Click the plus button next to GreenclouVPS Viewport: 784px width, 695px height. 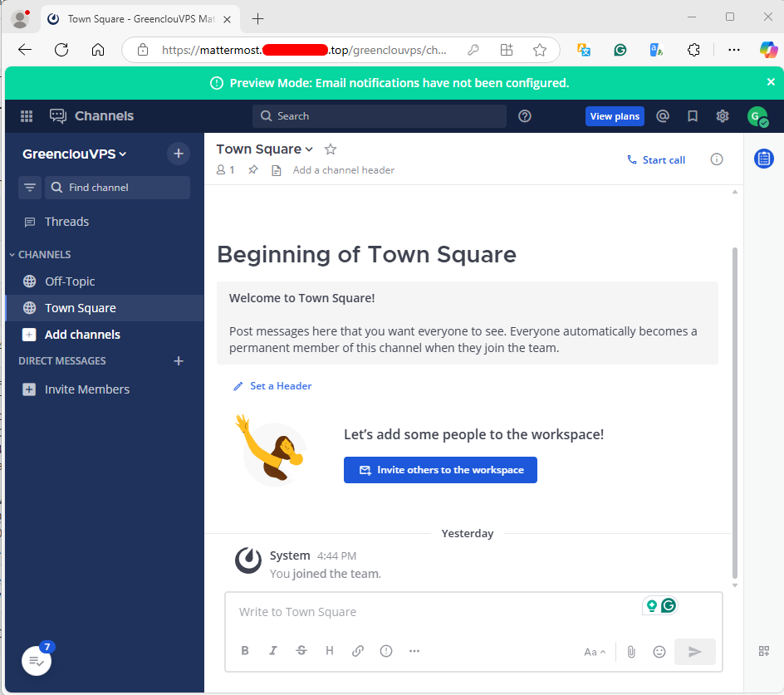tap(179, 154)
